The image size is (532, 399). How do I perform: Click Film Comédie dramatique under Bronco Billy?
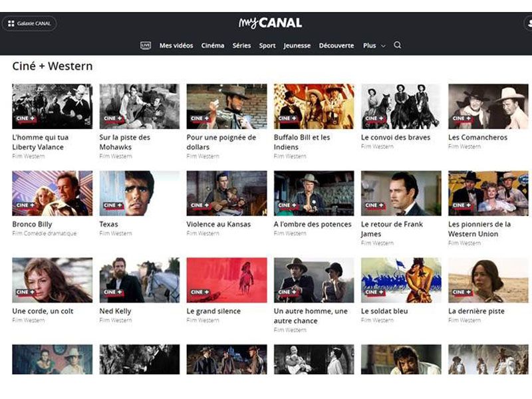point(45,233)
